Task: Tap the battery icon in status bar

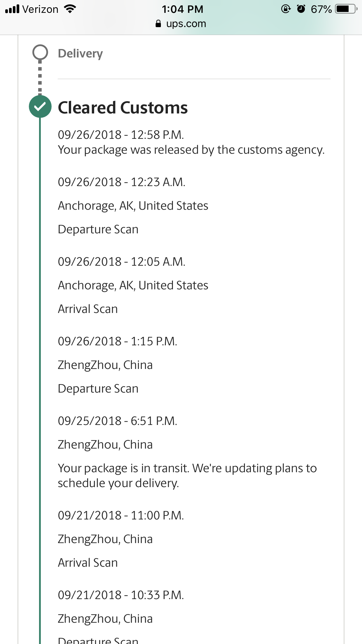Action: [346, 9]
